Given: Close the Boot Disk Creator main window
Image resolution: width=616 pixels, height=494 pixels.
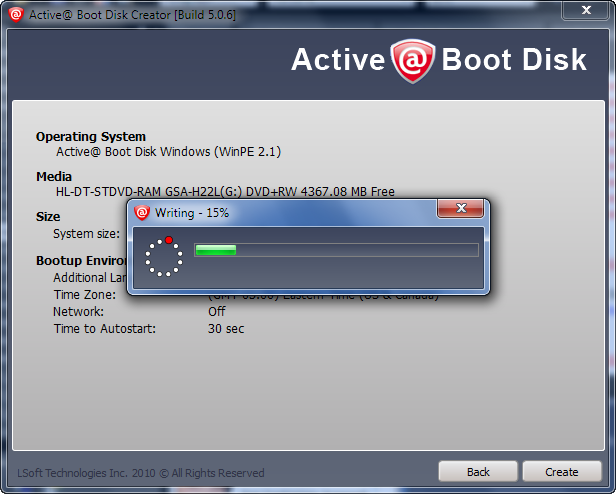Looking at the screenshot, I should pyautogui.click(x=586, y=10).
